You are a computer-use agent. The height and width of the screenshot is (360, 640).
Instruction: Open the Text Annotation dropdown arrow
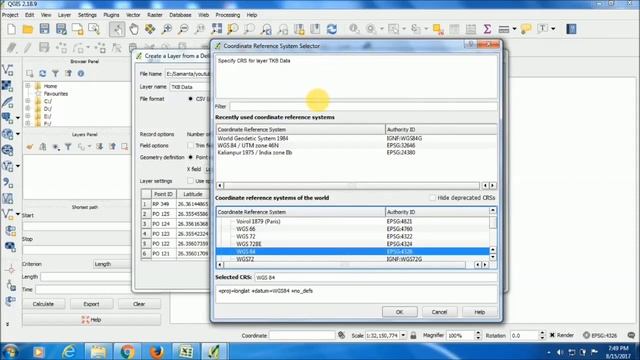(x=553, y=29)
